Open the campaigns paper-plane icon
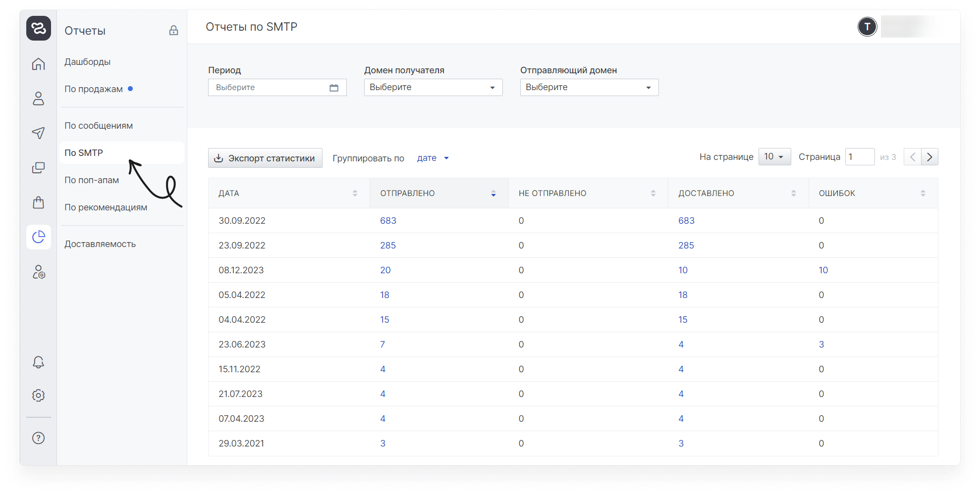The height and width of the screenshot is (495, 980). click(39, 133)
